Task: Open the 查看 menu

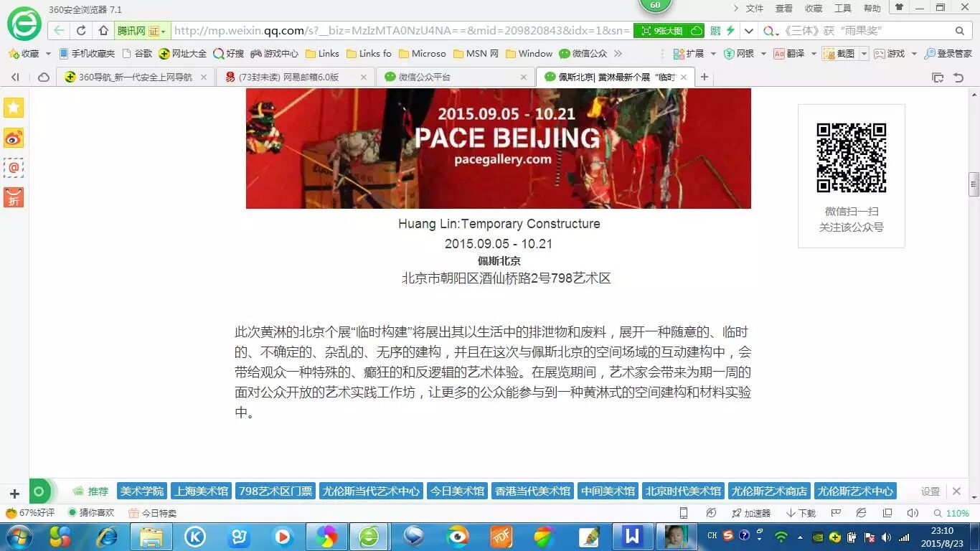Action: [784, 9]
